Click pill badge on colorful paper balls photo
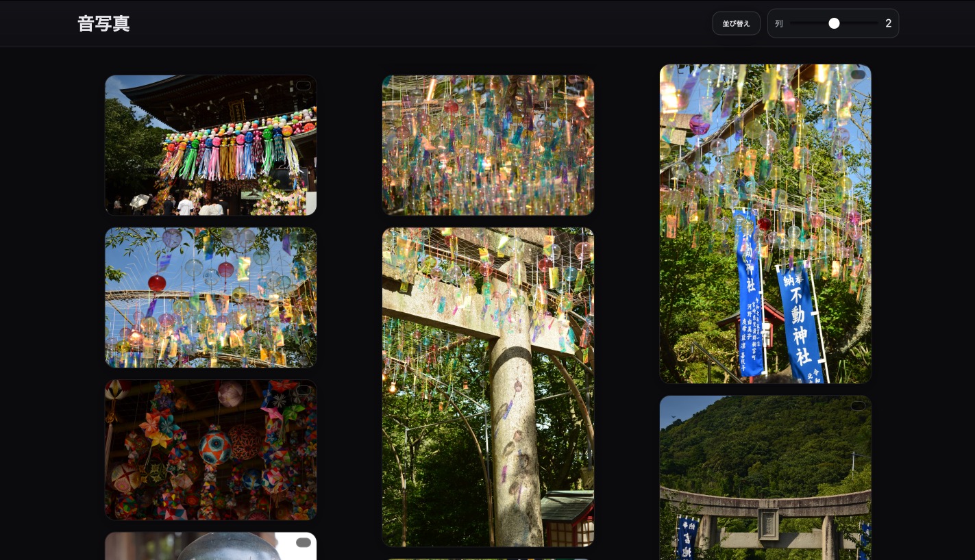Image resolution: width=975 pixels, height=560 pixels. click(304, 390)
